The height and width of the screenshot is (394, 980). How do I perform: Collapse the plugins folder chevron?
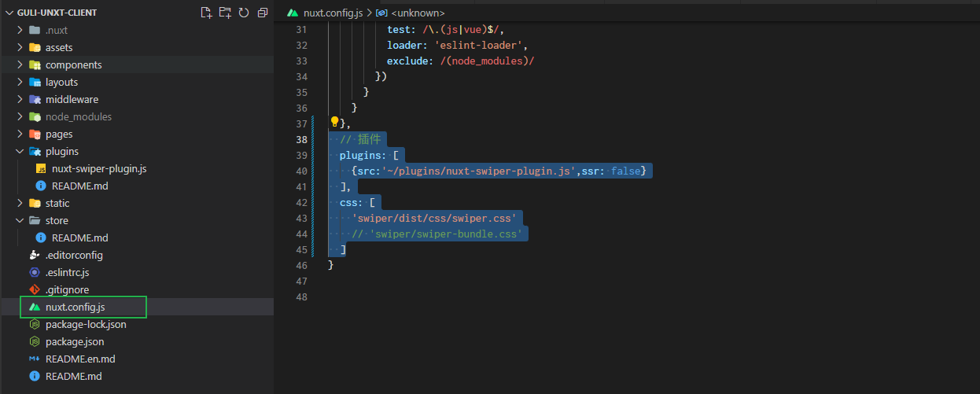click(x=20, y=151)
